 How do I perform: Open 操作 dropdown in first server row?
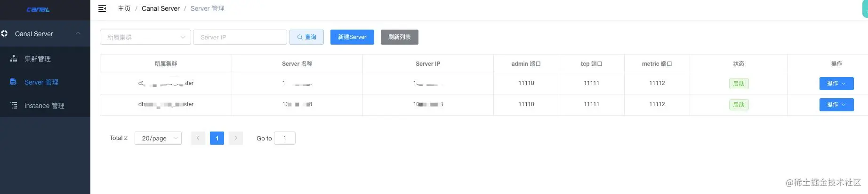(x=836, y=83)
